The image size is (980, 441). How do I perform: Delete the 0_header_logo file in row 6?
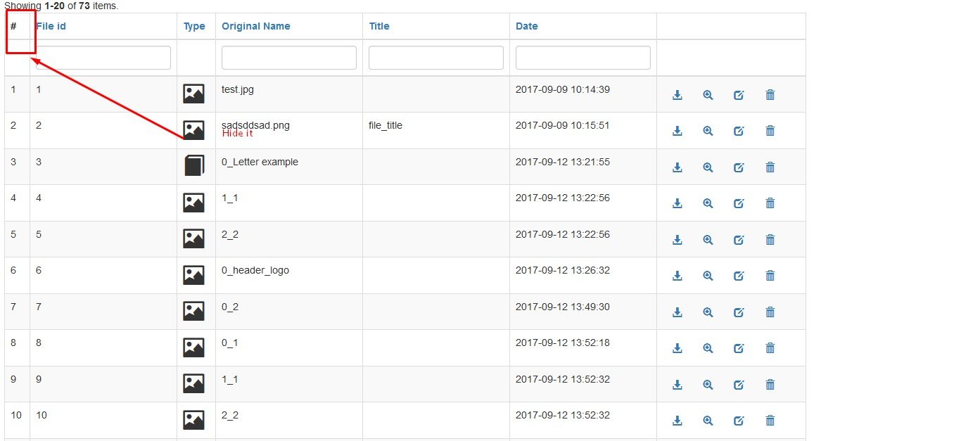(770, 276)
